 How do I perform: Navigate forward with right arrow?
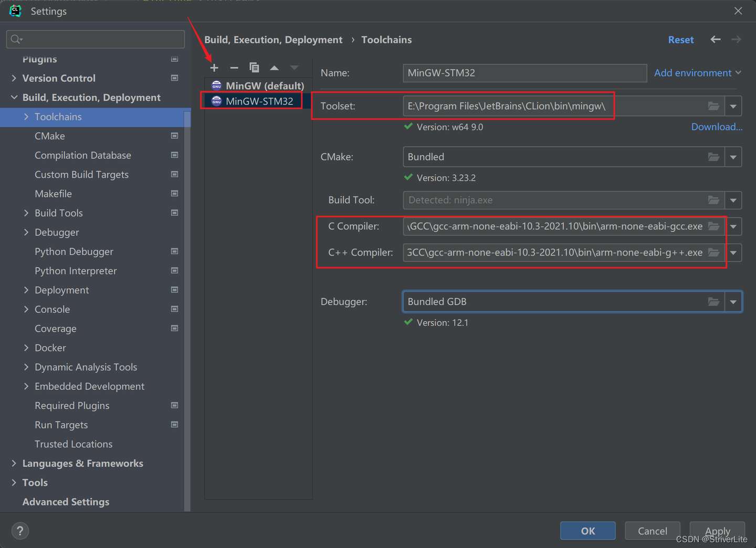pyautogui.click(x=736, y=39)
